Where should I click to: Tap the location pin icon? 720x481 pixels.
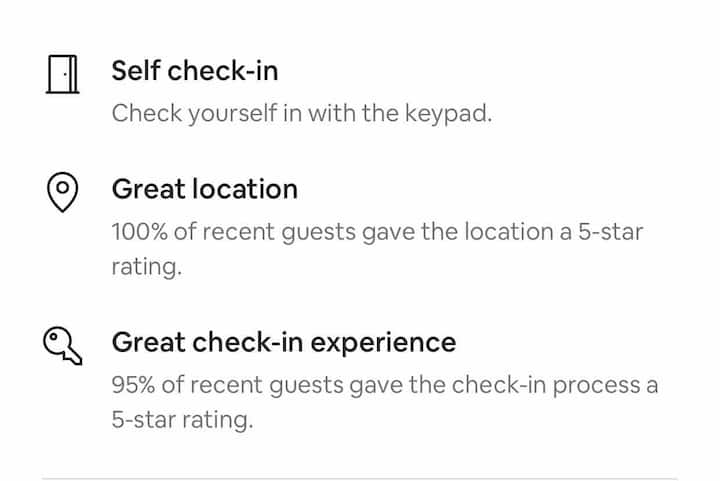[62, 191]
